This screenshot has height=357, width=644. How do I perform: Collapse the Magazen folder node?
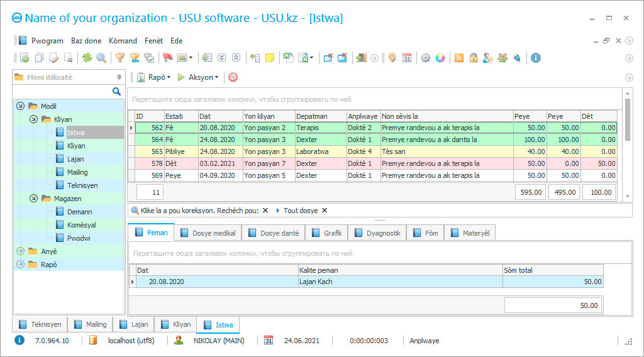33,199
